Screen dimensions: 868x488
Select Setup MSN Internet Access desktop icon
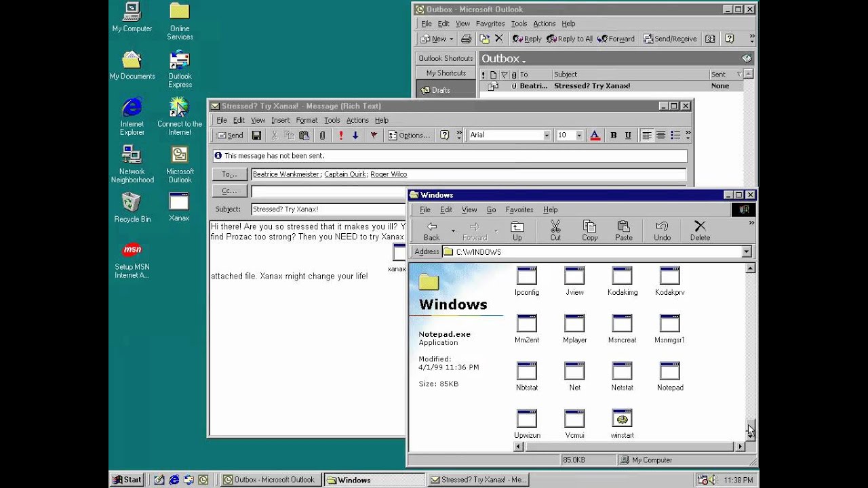tap(132, 260)
